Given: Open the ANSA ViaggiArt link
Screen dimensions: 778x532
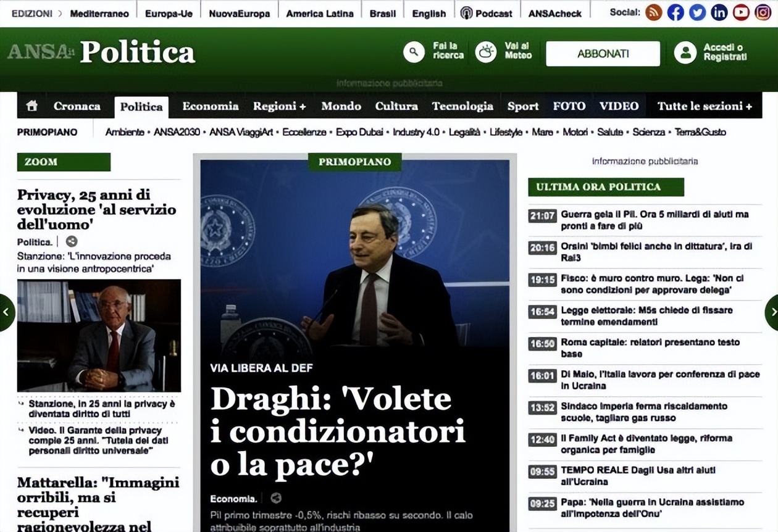Looking at the screenshot, I should pyautogui.click(x=241, y=132).
